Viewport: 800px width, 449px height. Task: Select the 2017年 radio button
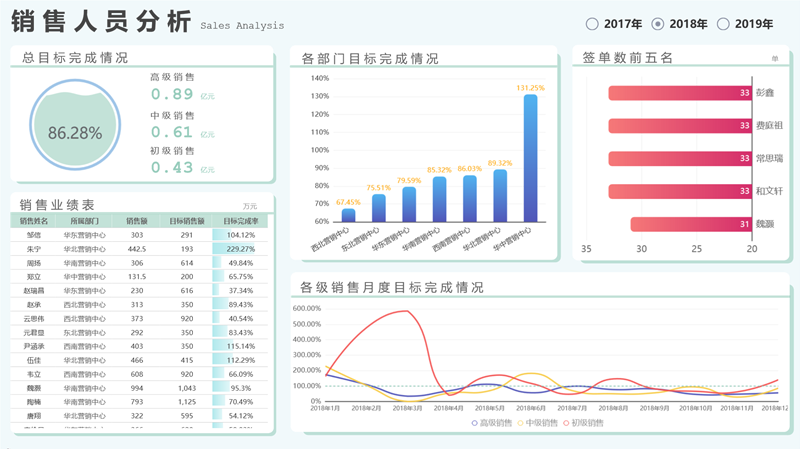click(592, 24)
